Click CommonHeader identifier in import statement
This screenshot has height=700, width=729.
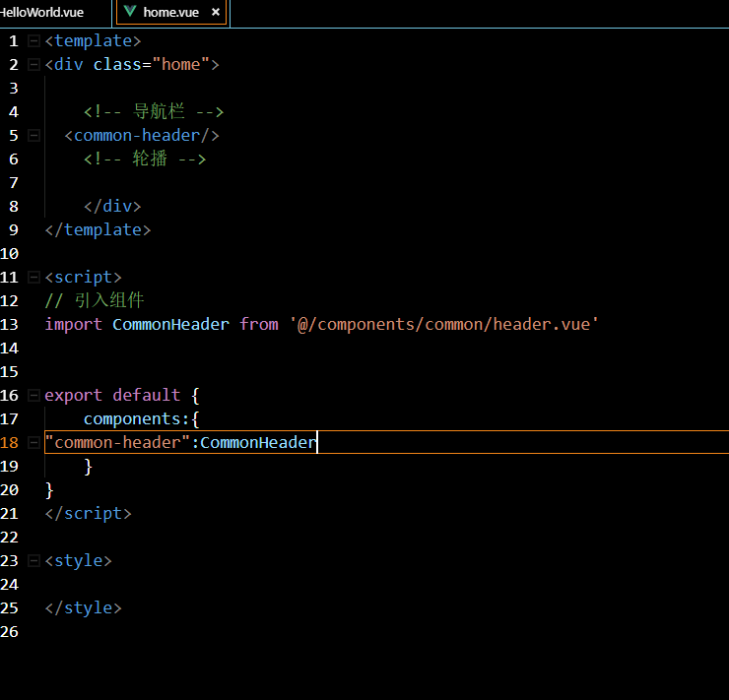point(170,324)
